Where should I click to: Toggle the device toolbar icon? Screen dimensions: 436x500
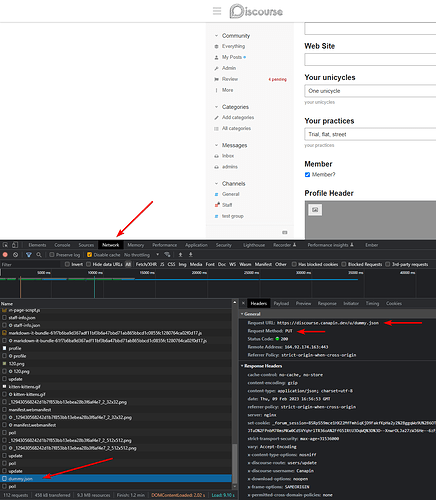coord(15,245)
